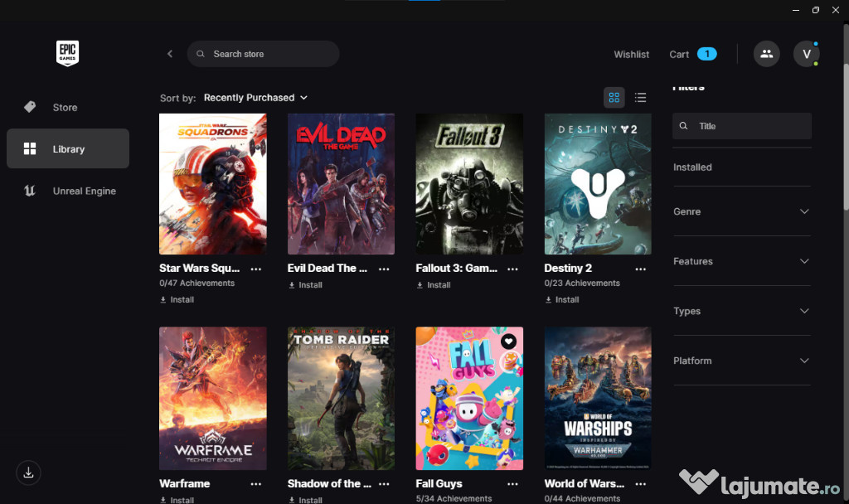Install Star Wars Squadrons
This screenshot has height=504, width=849.
click(x=177, y=299)
